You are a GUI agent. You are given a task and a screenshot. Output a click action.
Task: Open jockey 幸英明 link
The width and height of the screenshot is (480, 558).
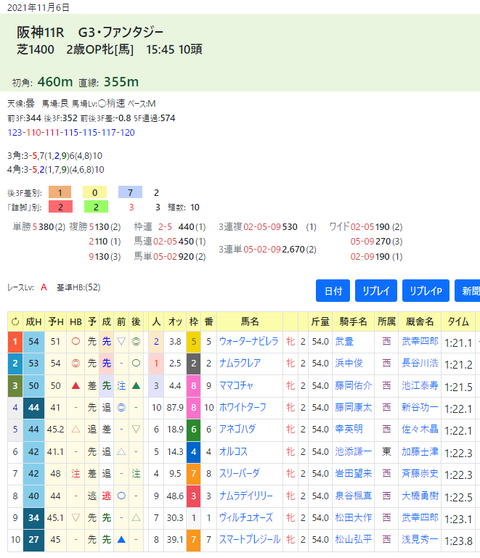[349, 430]
